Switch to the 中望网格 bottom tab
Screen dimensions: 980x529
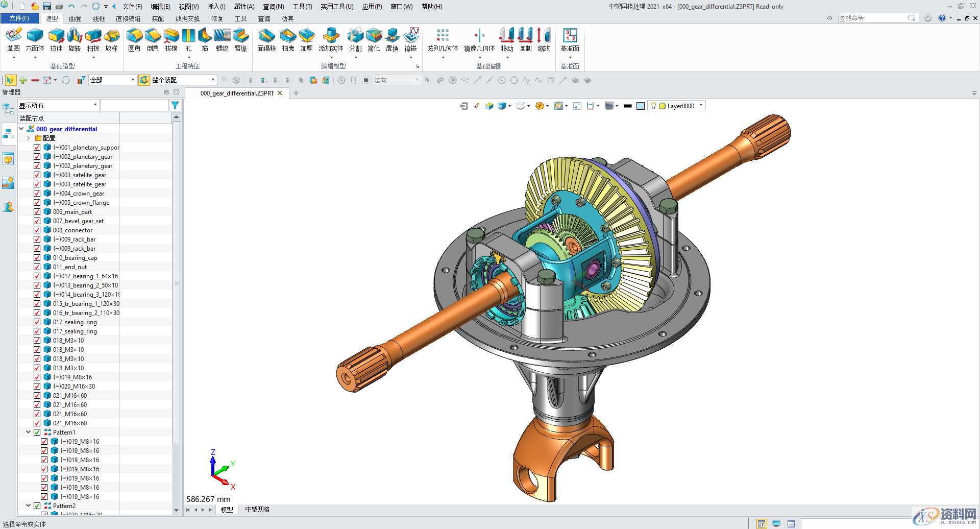coord(257,510)
